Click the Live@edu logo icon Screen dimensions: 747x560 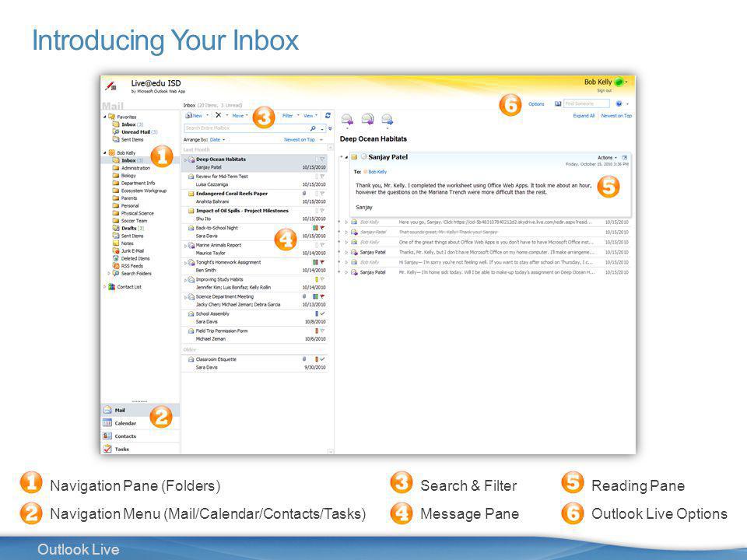[x=111, y=86]
